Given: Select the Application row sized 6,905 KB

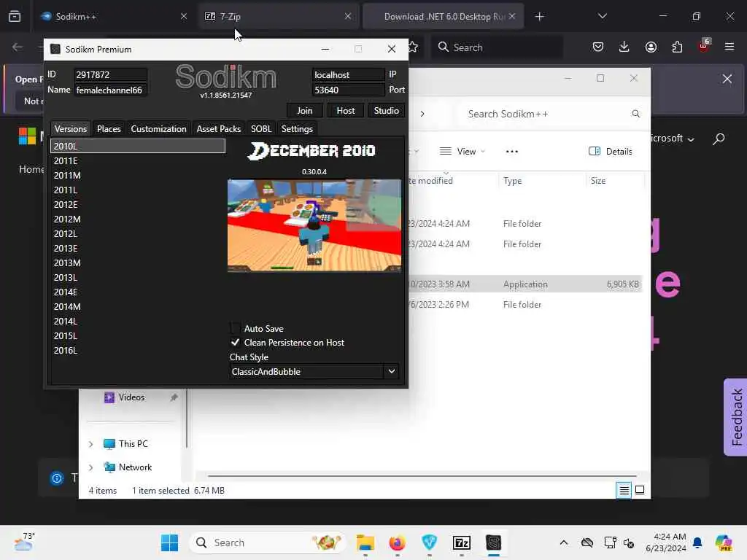Looking at the screenshot, I should (525, 284).
